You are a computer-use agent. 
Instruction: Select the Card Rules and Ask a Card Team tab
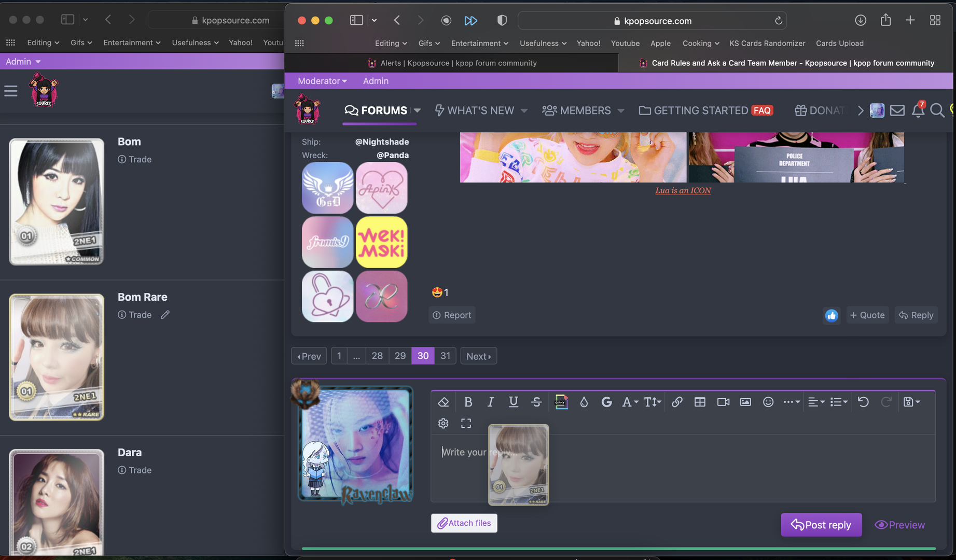[786, 63]
